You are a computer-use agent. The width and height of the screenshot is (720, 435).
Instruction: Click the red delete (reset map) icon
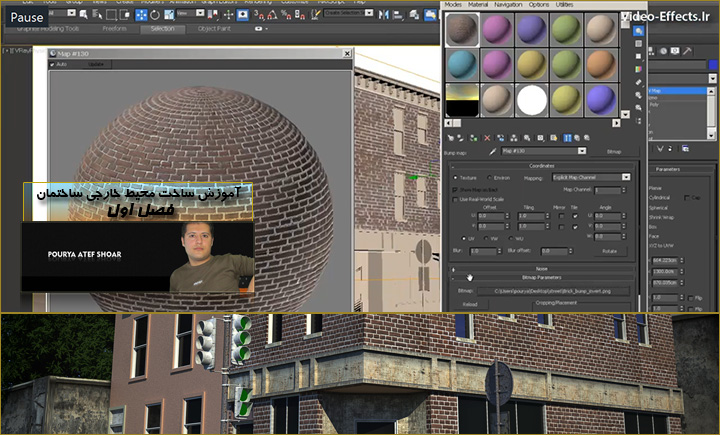[489, 137]
